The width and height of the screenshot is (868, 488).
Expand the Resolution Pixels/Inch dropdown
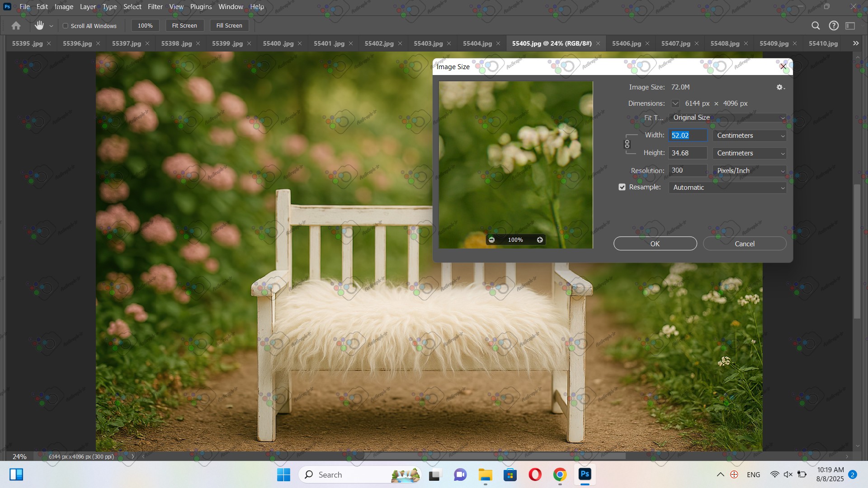[x=750, y=171]
